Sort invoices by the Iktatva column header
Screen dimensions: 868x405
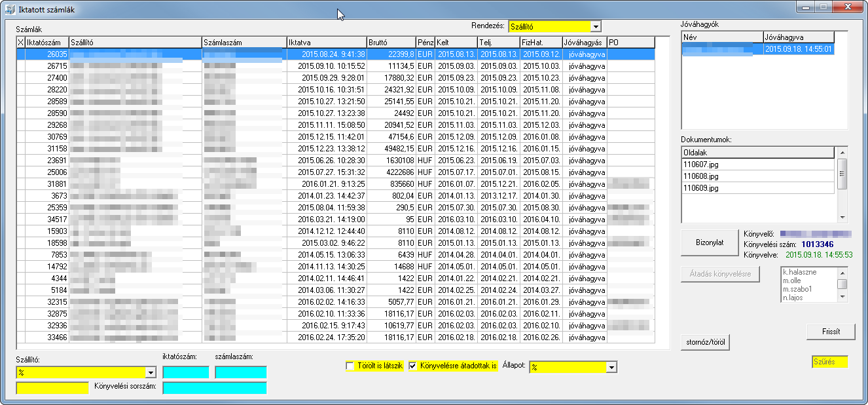click(326, 43)
